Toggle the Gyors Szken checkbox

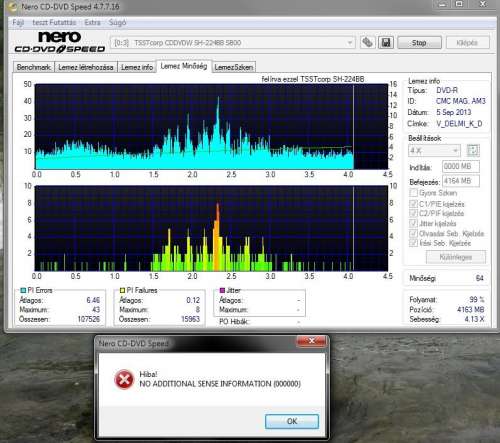point(413,193)
